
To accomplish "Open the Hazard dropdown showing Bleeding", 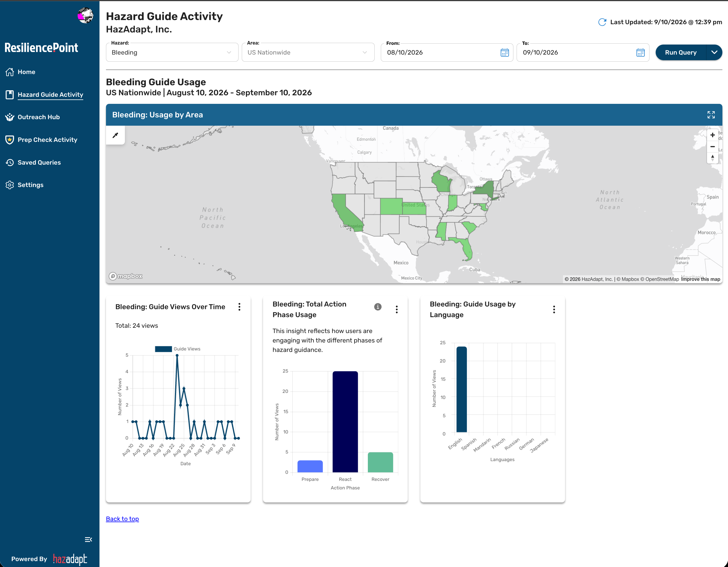I will (172, 52).
